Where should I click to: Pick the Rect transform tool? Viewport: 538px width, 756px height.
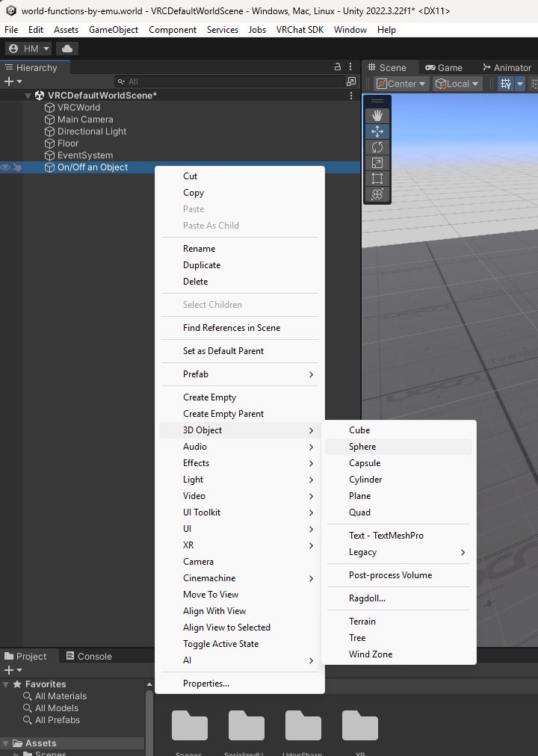(x=377, y=178)
